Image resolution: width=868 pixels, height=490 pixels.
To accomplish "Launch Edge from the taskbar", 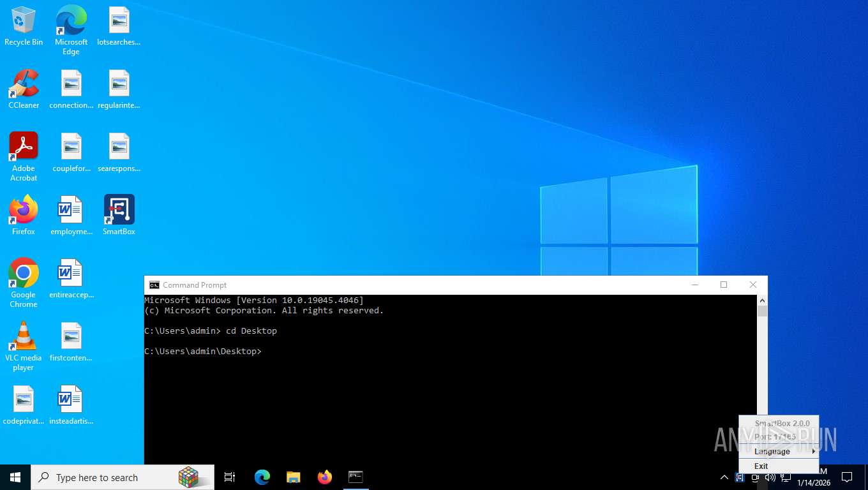I will (262, 477).
